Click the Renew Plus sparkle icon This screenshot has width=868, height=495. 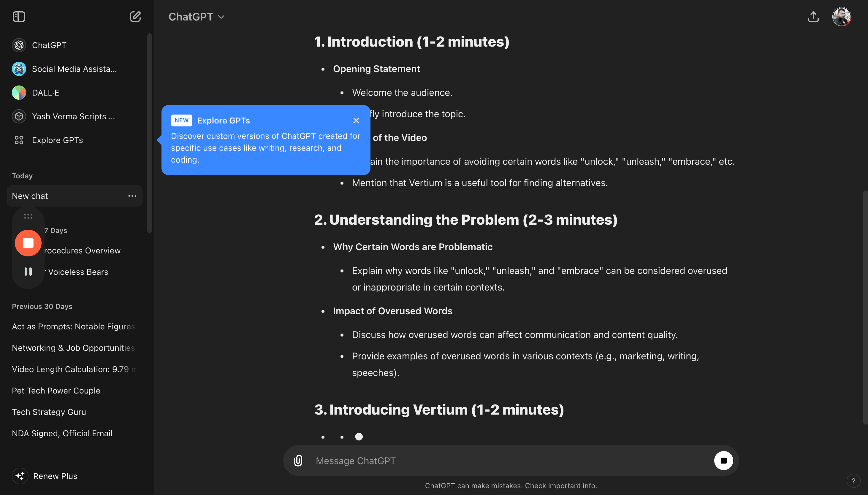tap(20, 476)
